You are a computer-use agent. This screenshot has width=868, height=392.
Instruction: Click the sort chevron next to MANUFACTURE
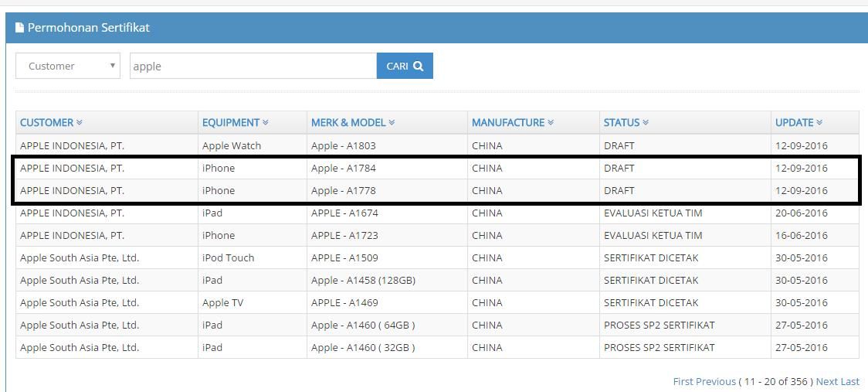pyautogui.click(x=551, y=123)
